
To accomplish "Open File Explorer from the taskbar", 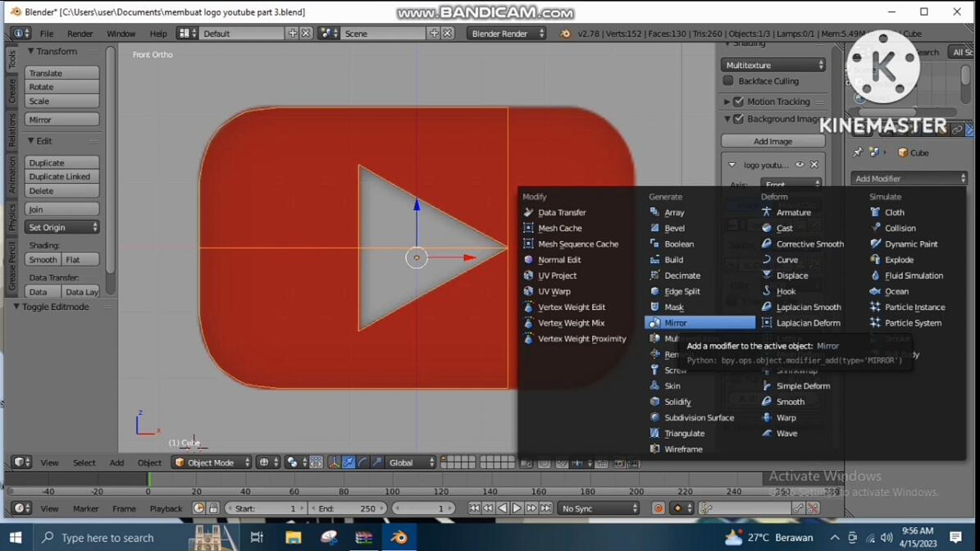I will point(293,537).
